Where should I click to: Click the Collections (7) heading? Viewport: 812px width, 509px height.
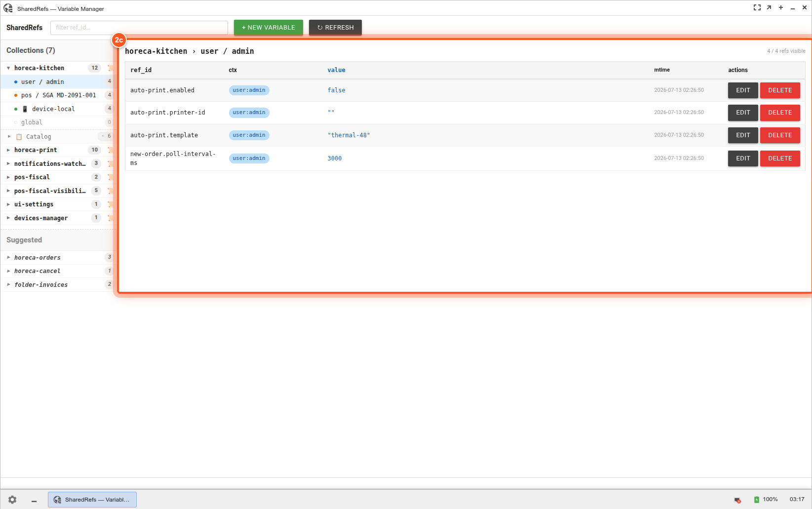click(x=31, y=50)
